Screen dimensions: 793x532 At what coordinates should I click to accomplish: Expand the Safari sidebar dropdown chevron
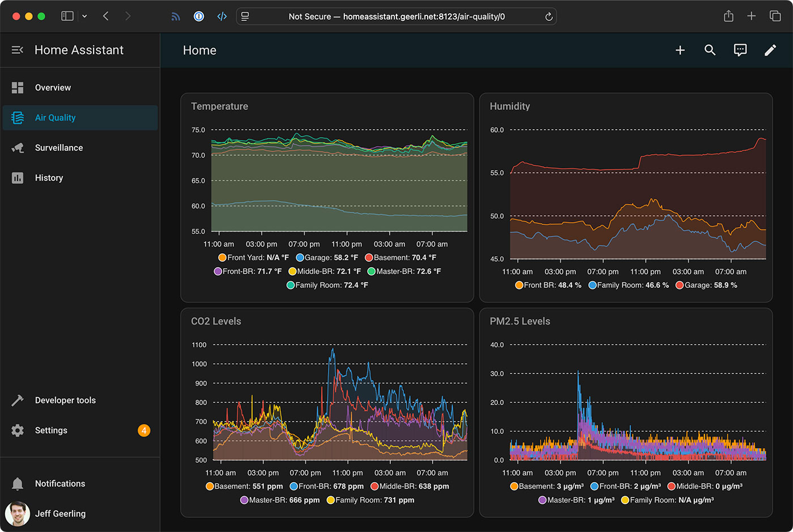[x=84, y=16]
